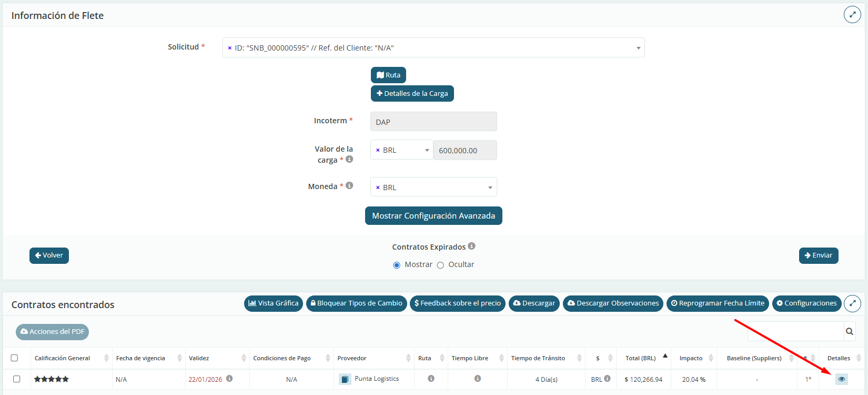The height and width of the screenshot is (395, 868).
Task: Click the Tiempo Libre info icon in row
Action: (x=477, y=379)
